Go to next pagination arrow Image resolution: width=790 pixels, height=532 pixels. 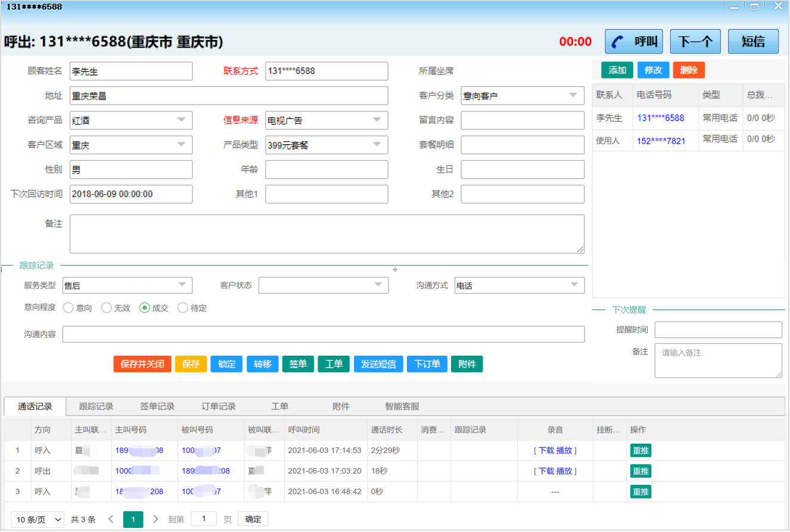[155, 519]
